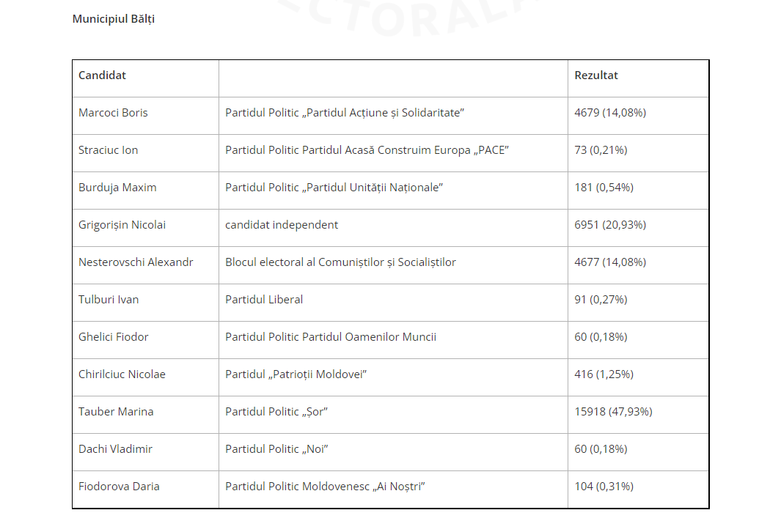Click candidate name Marcoci Boris
Screen dimensions: 770x532
point(113,112)
